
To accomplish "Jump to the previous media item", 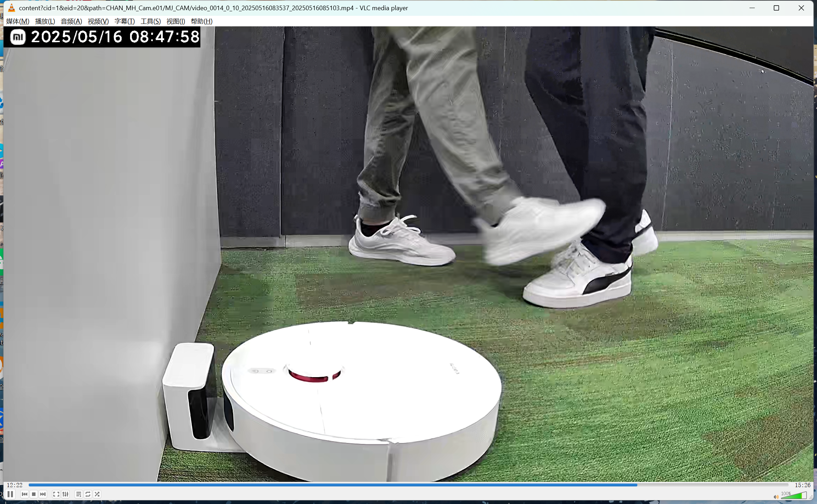I will (24, 494).
